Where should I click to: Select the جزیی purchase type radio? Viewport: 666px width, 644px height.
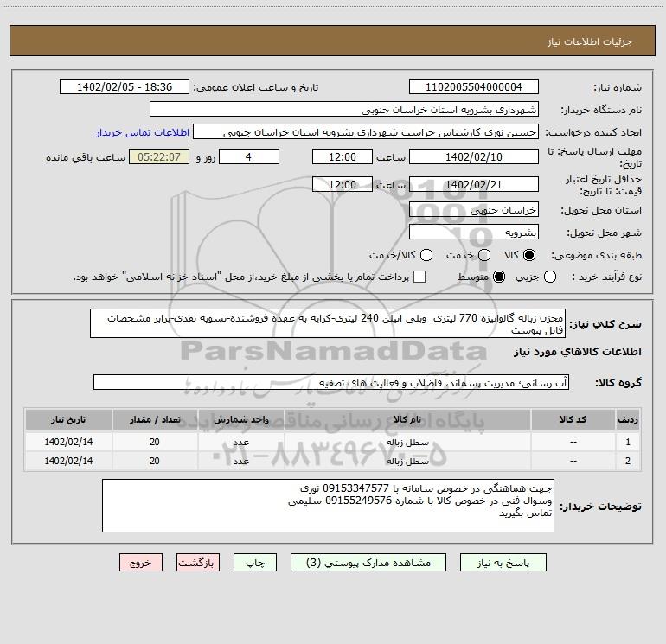[x=550, y=277]
